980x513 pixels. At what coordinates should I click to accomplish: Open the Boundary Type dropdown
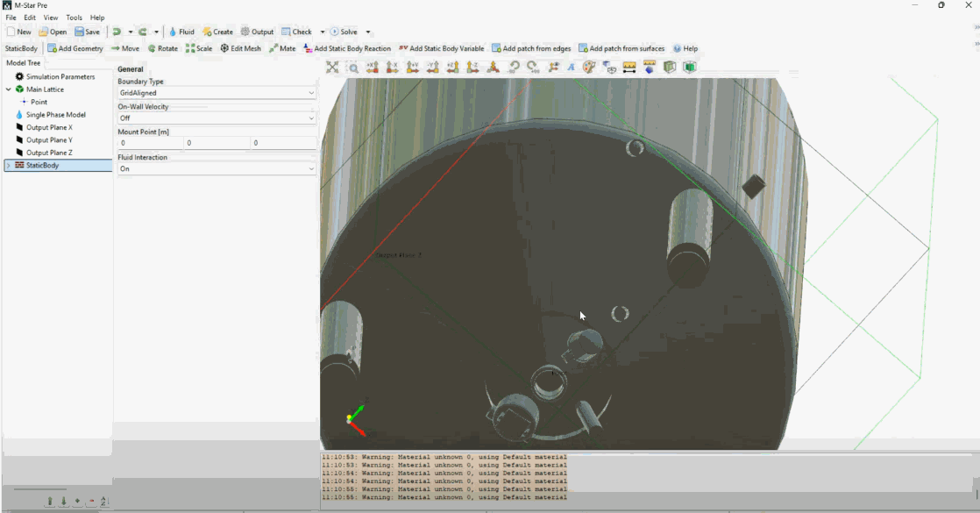(x=217, y=93)
